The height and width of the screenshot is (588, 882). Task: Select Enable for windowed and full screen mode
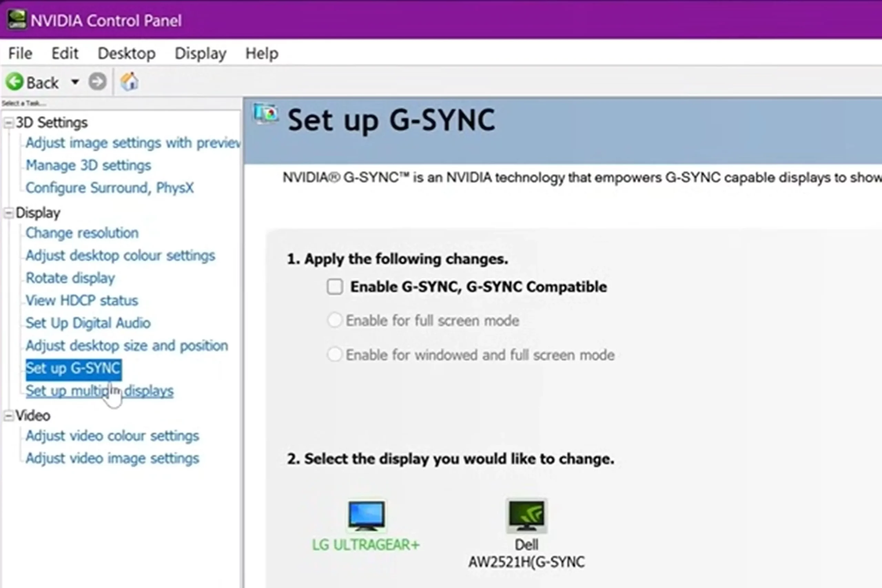335,354
